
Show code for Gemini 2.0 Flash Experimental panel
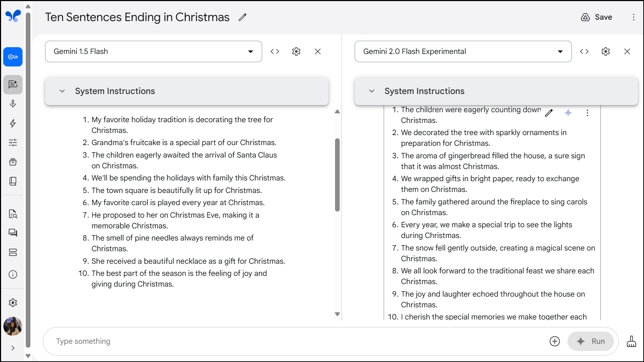click(x=584, y=51)
